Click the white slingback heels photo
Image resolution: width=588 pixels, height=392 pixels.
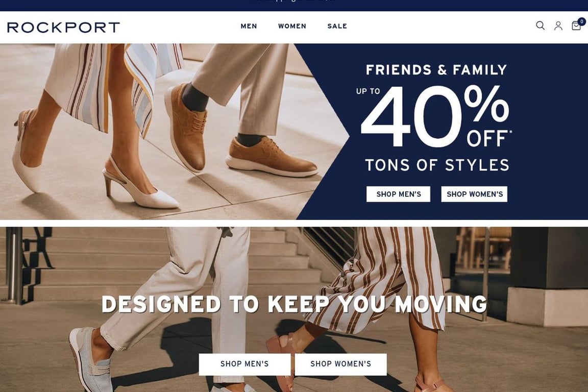coord(94,161)
